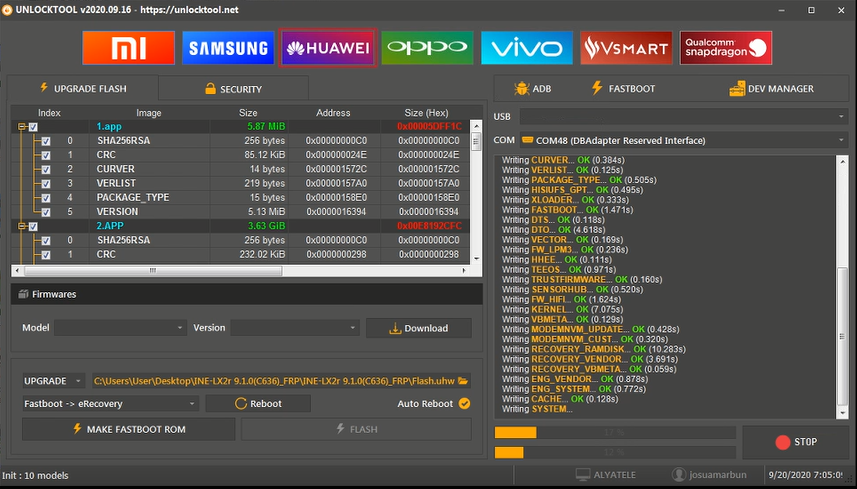Open the USB device dropdown
Image resolution: width=857 pixels, height=489 pixels.
(683, 116)
